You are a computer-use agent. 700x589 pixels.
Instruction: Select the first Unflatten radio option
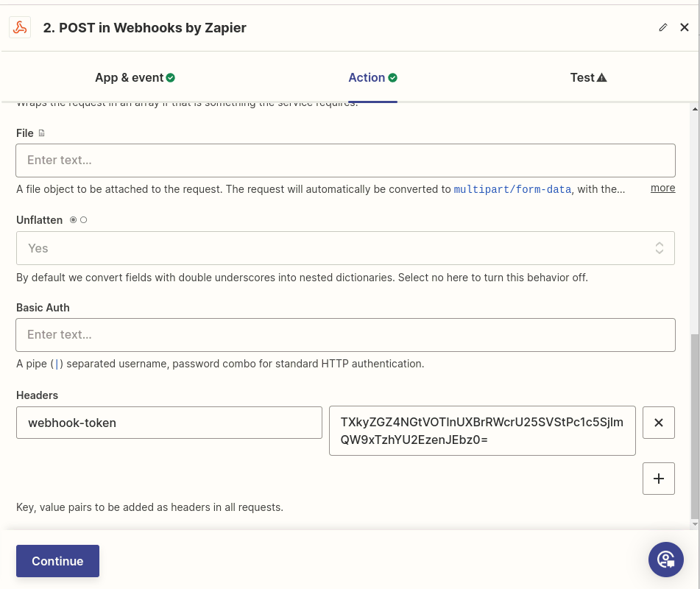click(74, 220)
